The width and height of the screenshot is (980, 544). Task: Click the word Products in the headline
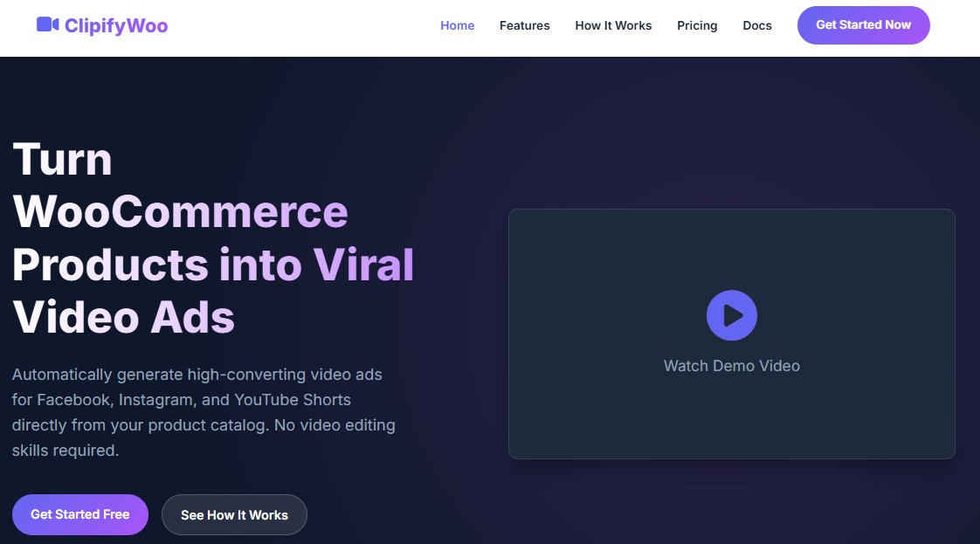click(110, 265)
